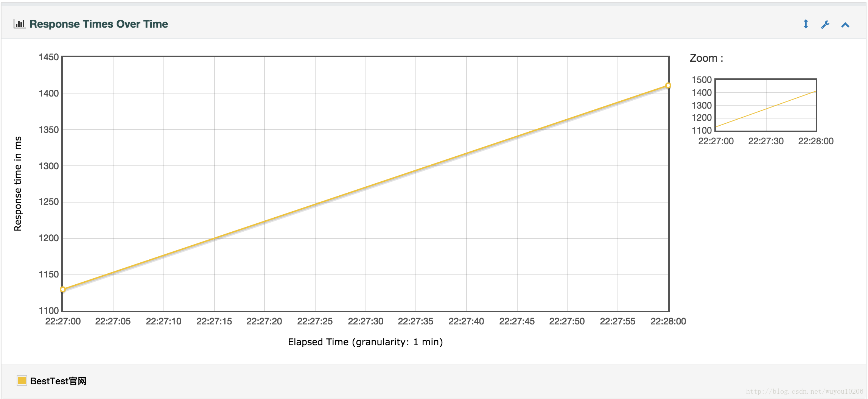Click the Zoom overview mini chart
Screen dimensions: 868x399
766,105
